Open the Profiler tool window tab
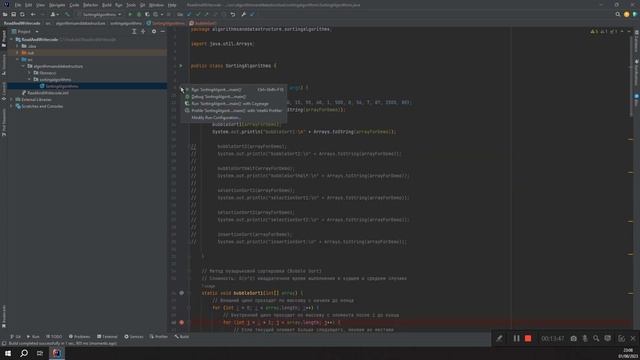Screen dimensions: 640x360 (x=159, y=337)
